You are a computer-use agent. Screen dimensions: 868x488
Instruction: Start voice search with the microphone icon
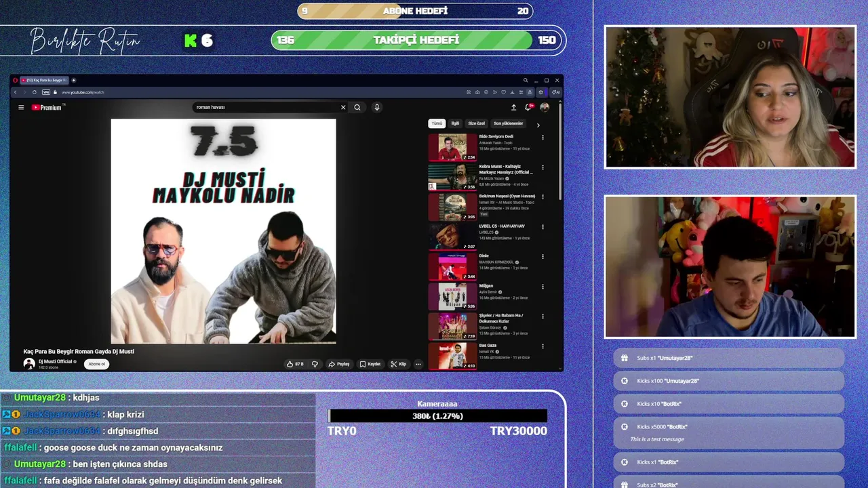377,107
